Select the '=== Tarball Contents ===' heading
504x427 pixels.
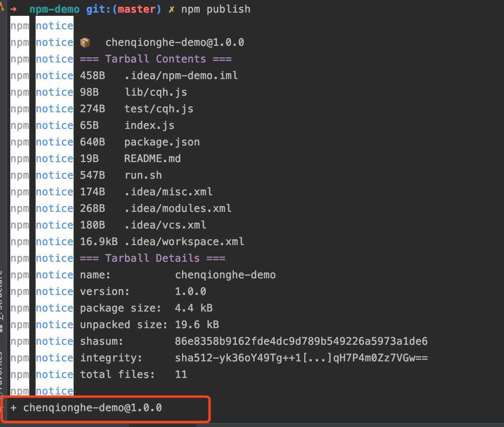155,59
